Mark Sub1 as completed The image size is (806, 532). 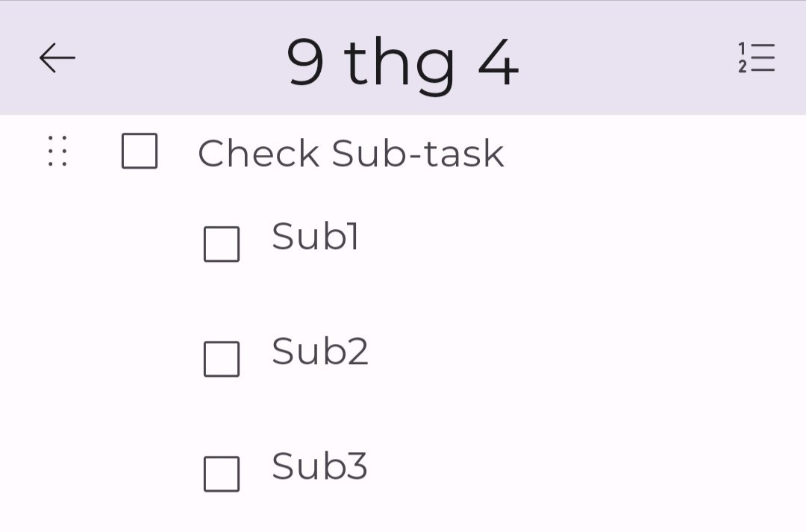pos(222,244)
